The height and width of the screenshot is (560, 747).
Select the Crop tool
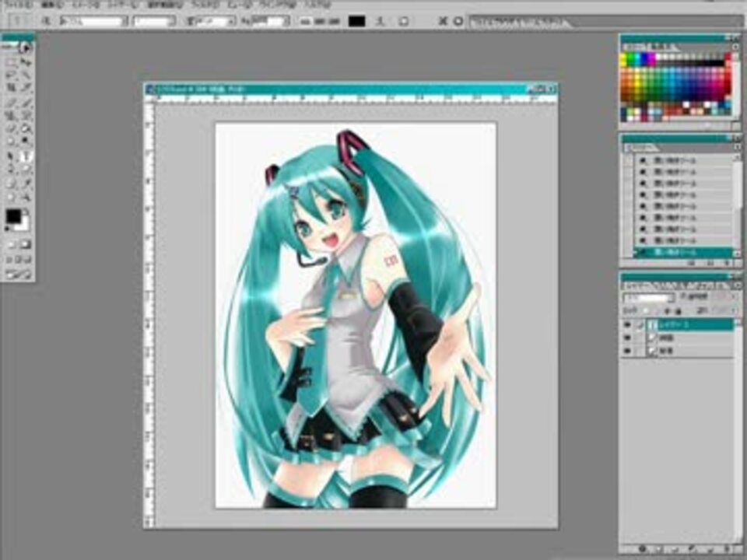point(11,87)
